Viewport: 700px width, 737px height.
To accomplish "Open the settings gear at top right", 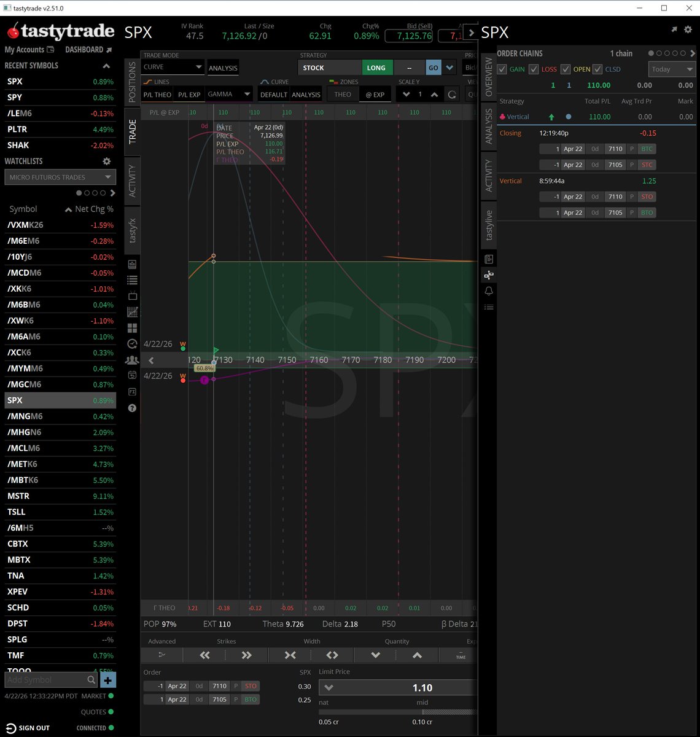I will (x=688, y=29).
